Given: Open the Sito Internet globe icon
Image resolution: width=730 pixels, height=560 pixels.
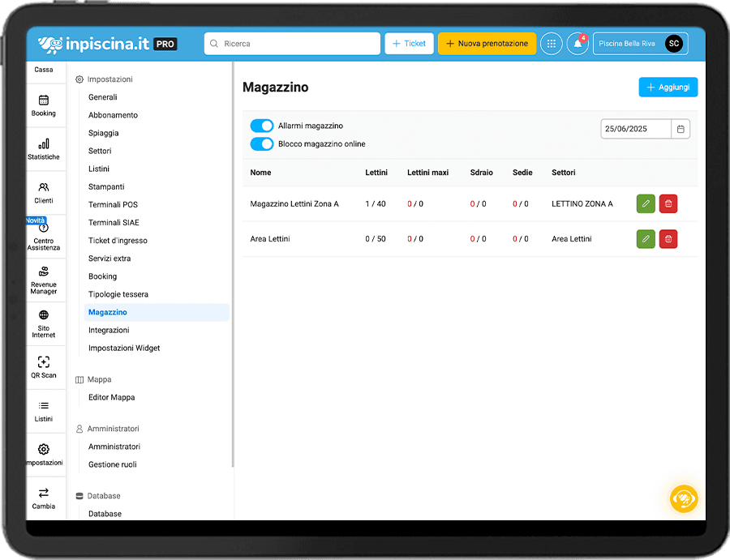Looking at the screenshot, I should coord(44,315).
